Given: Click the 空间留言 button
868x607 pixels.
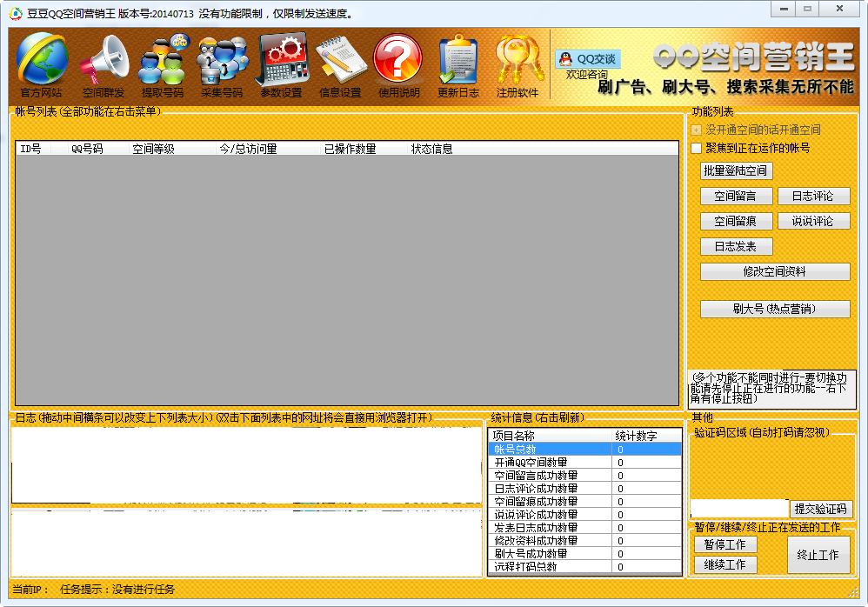Looking at the screenshot, I should (x=736, y=196).
